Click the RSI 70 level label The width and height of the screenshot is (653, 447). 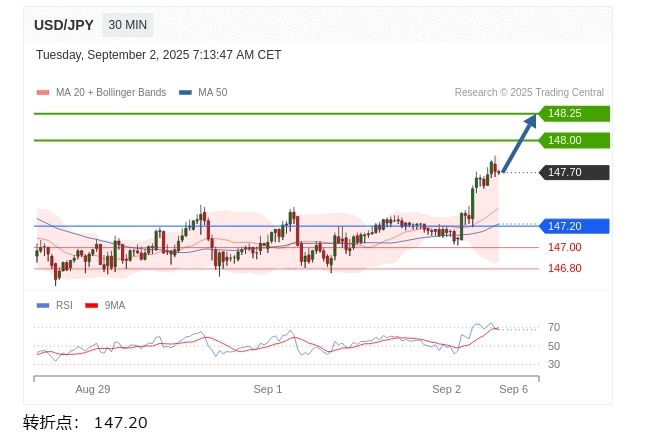click(x=554, y=327)
